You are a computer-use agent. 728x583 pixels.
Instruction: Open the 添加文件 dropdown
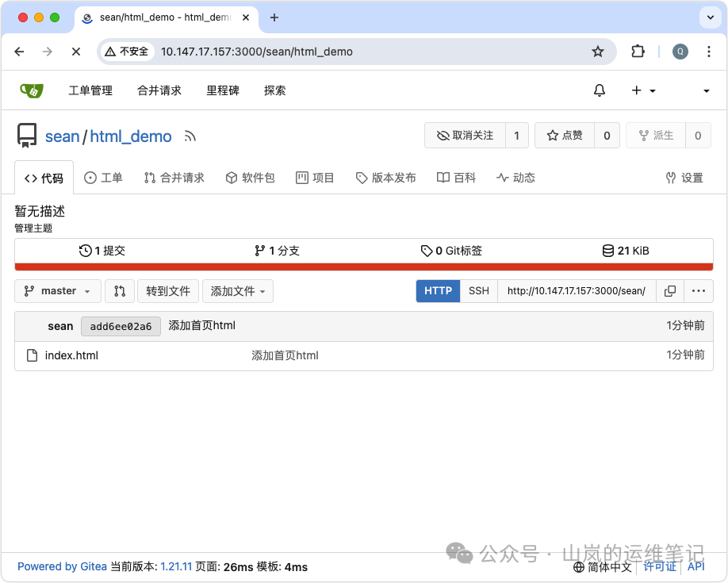(238, 291)
